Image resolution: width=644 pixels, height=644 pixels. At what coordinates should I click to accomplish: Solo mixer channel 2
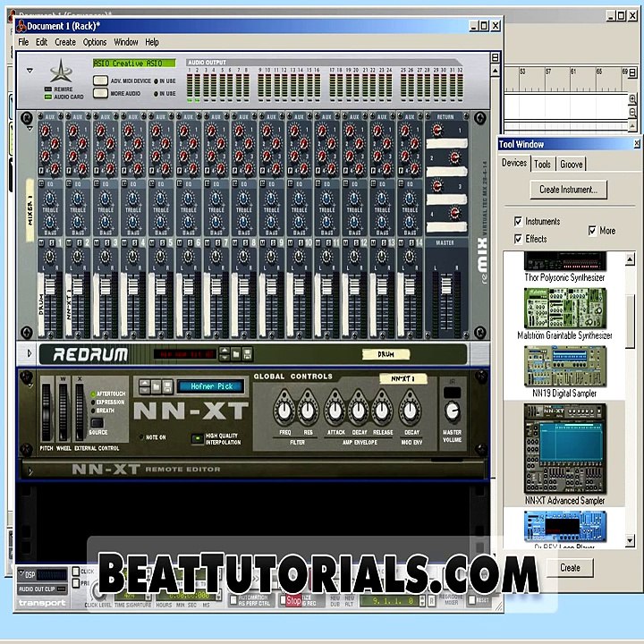point(80,243)
